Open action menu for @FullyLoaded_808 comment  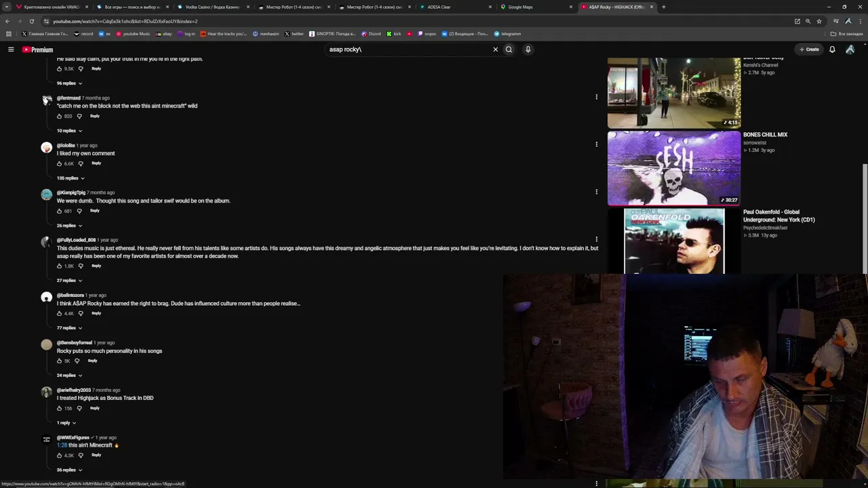(597, 239)
